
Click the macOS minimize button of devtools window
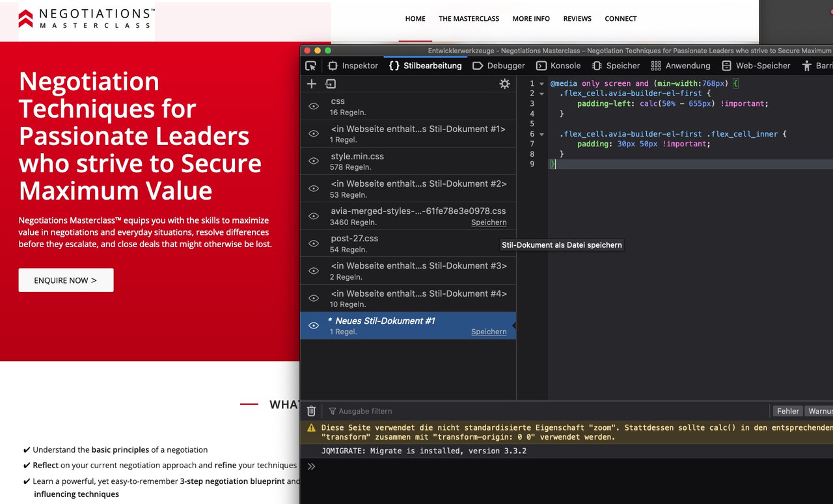click(x=318, y=50)
